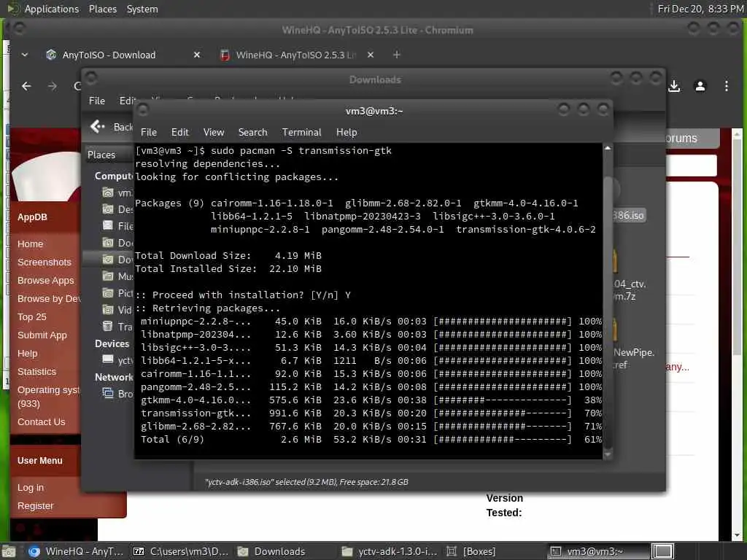Click terminal scrollbar up arrow

click(608, 148)
